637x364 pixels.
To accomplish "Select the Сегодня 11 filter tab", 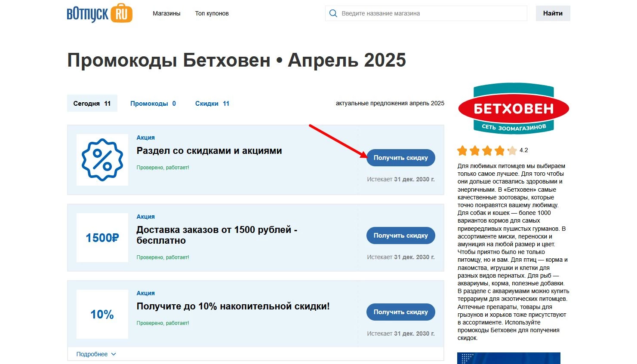I will coord(92,103).
